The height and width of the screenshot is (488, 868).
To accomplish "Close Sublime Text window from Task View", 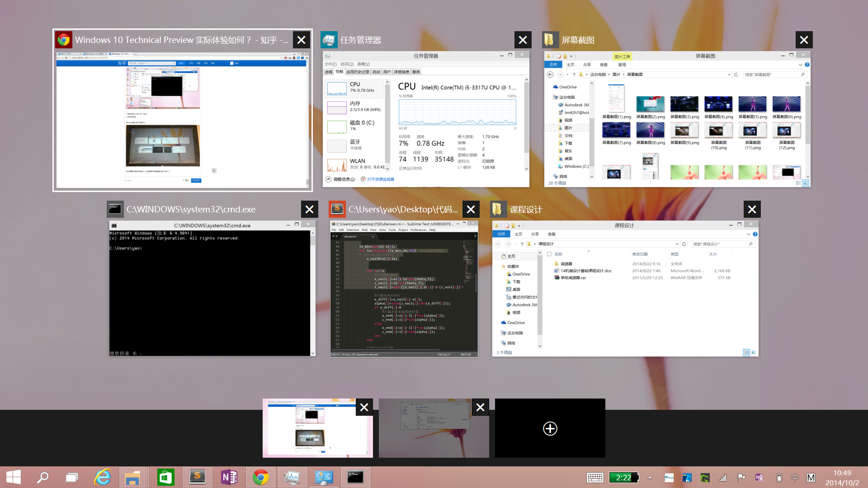I will [x=471, y=209].
